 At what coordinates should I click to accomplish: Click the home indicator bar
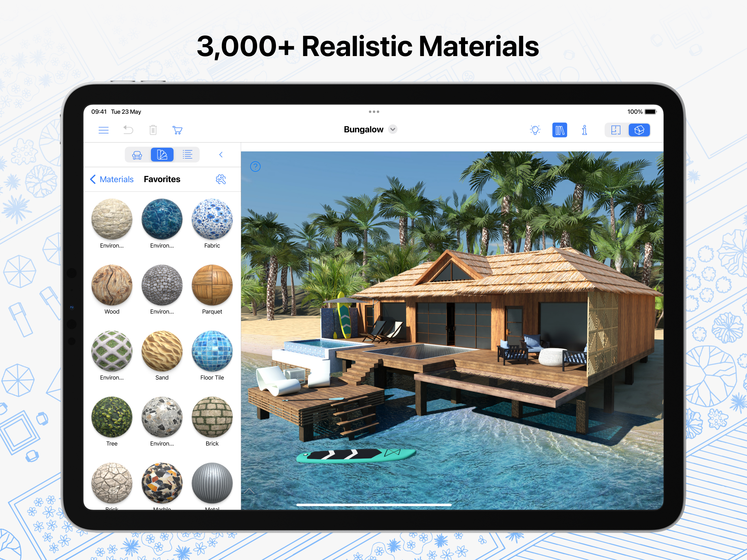click(x=374, y=505)
